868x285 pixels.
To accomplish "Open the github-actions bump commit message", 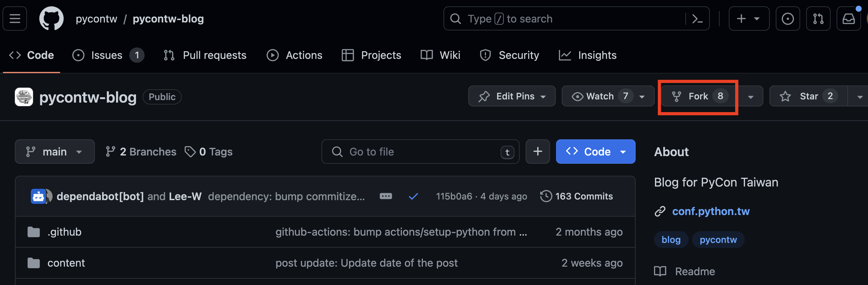I will (401, 232).
